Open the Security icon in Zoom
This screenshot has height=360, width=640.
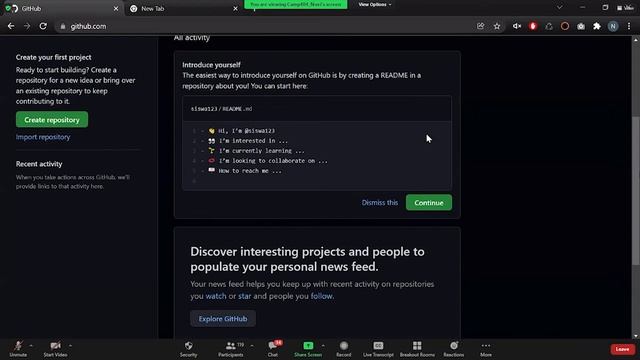pyautogui.click(x=189, y=349)
